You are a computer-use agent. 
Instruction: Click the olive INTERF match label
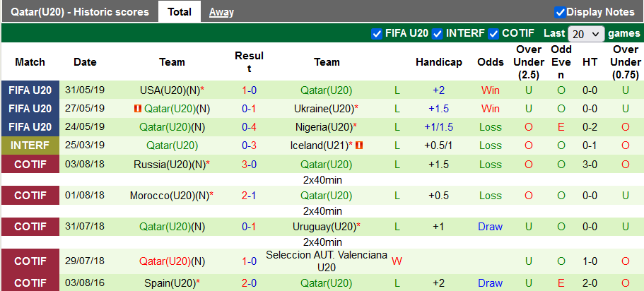30,145
